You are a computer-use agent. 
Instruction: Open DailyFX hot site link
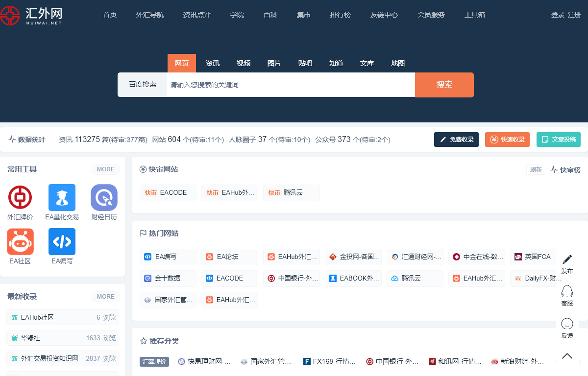tap(537, 278)
